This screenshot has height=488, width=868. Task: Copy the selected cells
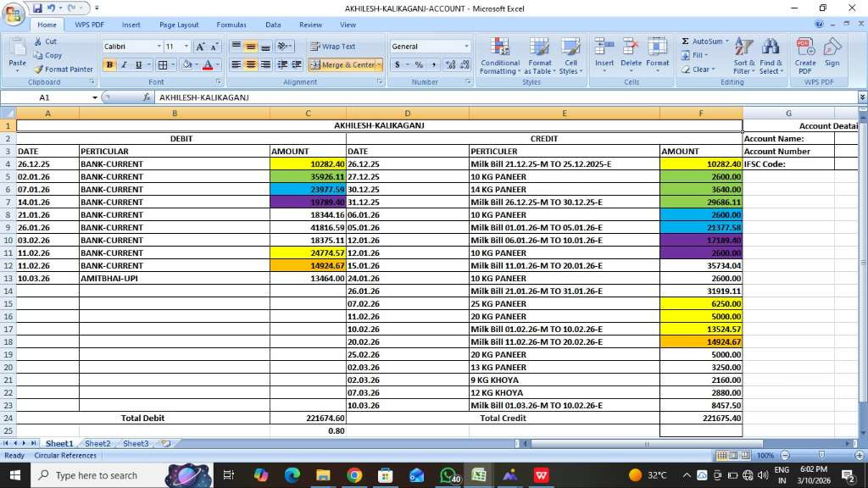point(47,55)
